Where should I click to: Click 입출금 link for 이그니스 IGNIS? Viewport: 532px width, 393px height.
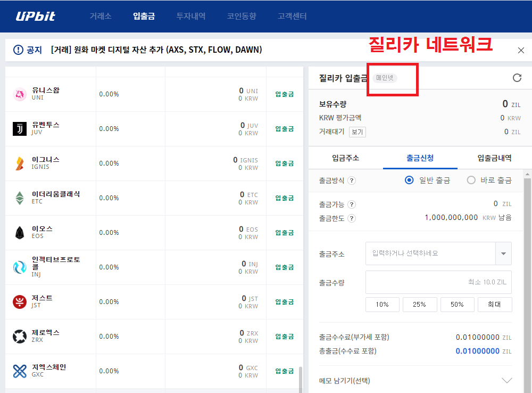click(284, 163)
